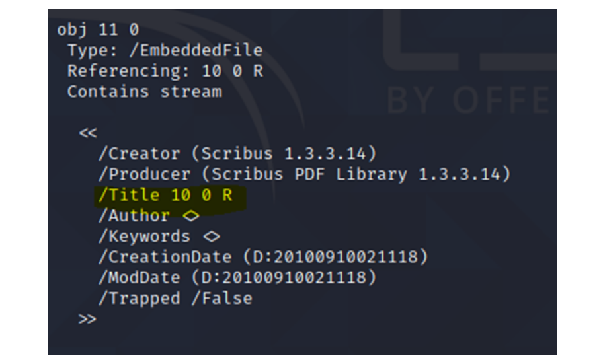Click the closing ">>" dictionary marker
603x364 pixels.
click(x=87, y=319)
